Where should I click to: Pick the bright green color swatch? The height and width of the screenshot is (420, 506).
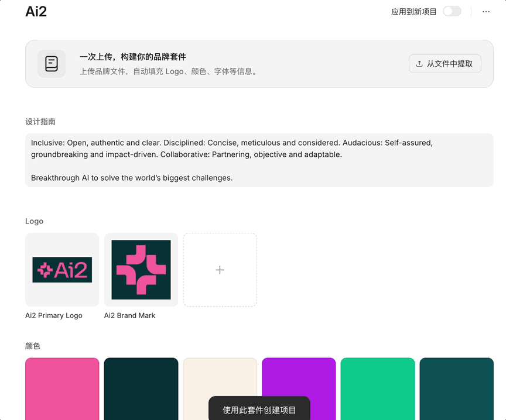[x=378, y=389]
